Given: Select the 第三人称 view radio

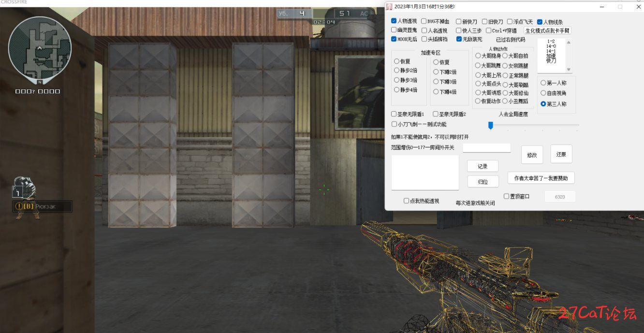Looking at the screenshot, I should [x=543, y=104].
